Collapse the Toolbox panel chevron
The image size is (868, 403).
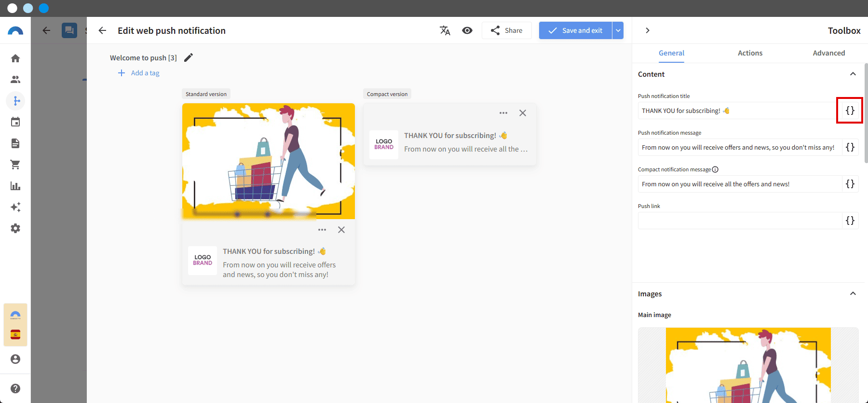pos(648,30)
